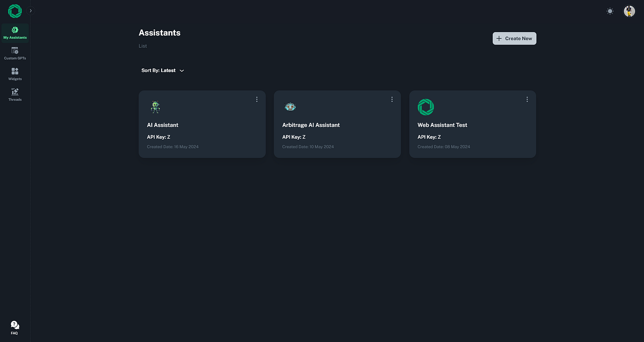Open the user profile avatar menu
The height and width of the screenshot is (342, 644).
pyautogui.click(x=629, y=10)
